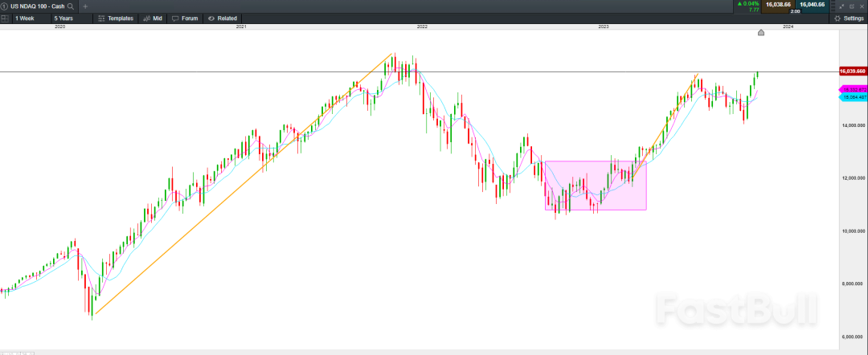Click the cyan moving average price tag
Screen dimensions: 868x355
pyautogui.click(x=854, y=97)
